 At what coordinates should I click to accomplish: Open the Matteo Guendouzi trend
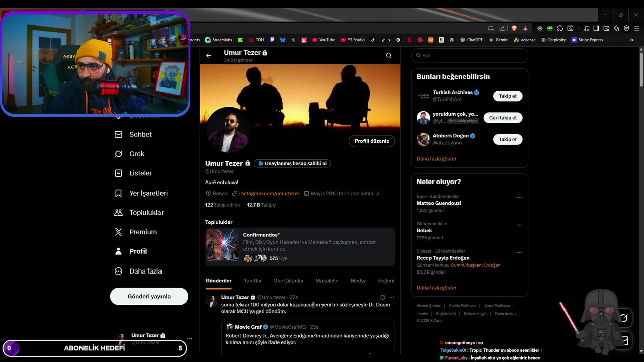[x=439, y=203]
